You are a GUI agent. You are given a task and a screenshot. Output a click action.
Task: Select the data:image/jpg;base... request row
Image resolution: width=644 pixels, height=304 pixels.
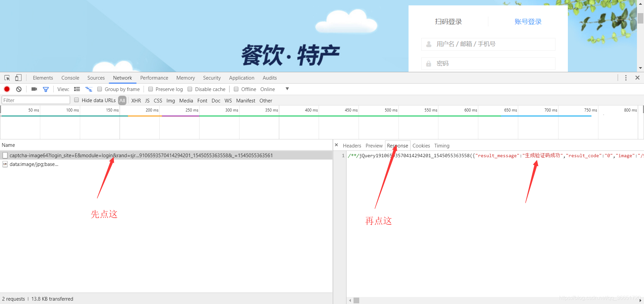click(x=166, y=164)
